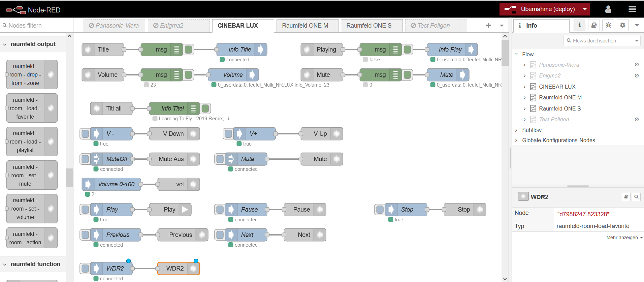Select Raumfeld ONE M in flow tree
This screenshot has height=282, width=644.
(x=560, y=97)
